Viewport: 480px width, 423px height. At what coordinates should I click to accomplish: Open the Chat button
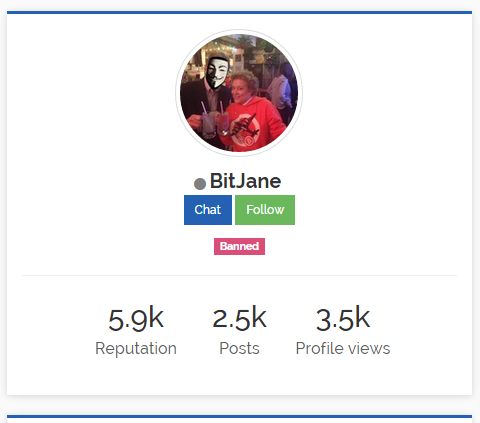tap(208, 210)
